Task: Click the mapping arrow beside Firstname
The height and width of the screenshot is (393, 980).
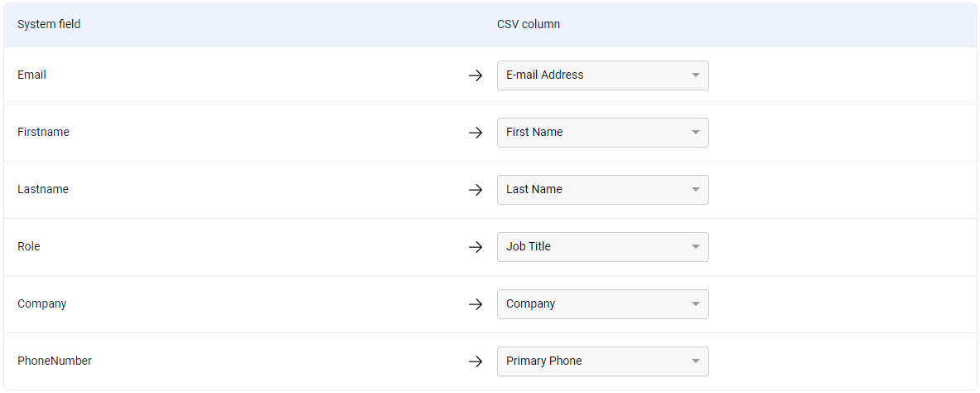Action: [476, 133]
